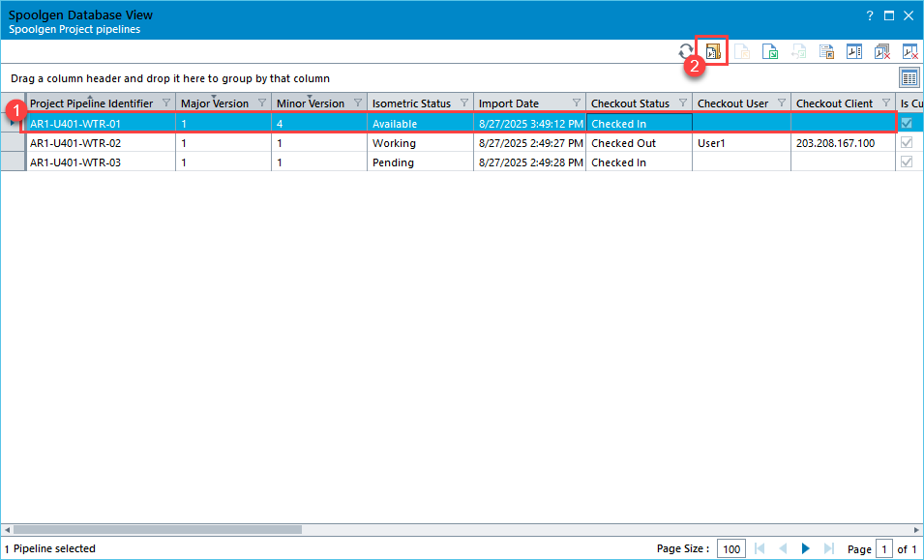Click the pipeline folder icon highlighted in the toolbar
This screenshot has height=560, width=924.
tap(713, 52)
